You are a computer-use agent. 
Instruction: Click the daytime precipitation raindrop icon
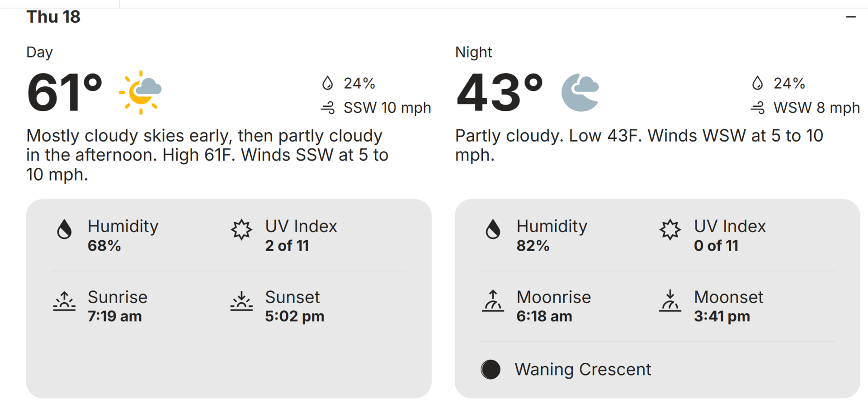[x=327, y=83]
